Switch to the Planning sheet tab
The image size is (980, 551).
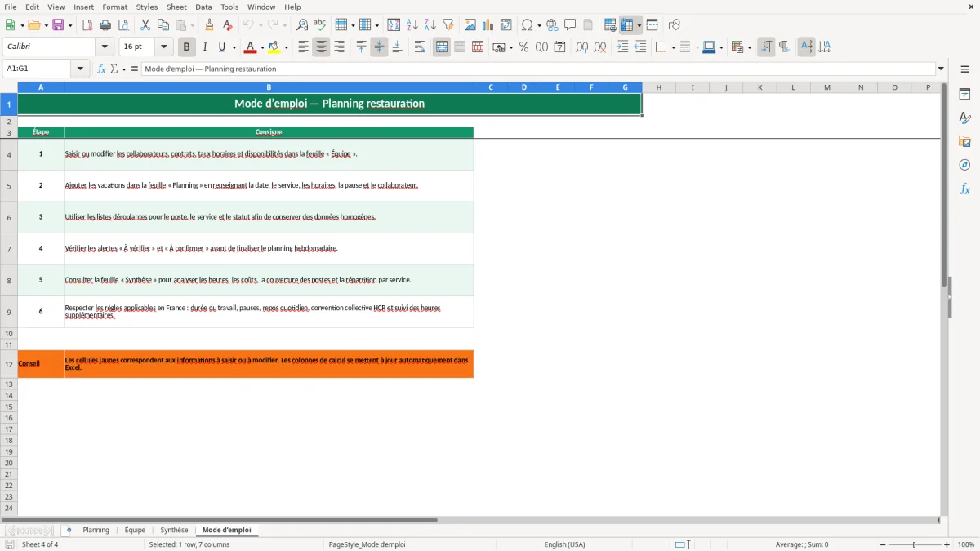(96, 530)
